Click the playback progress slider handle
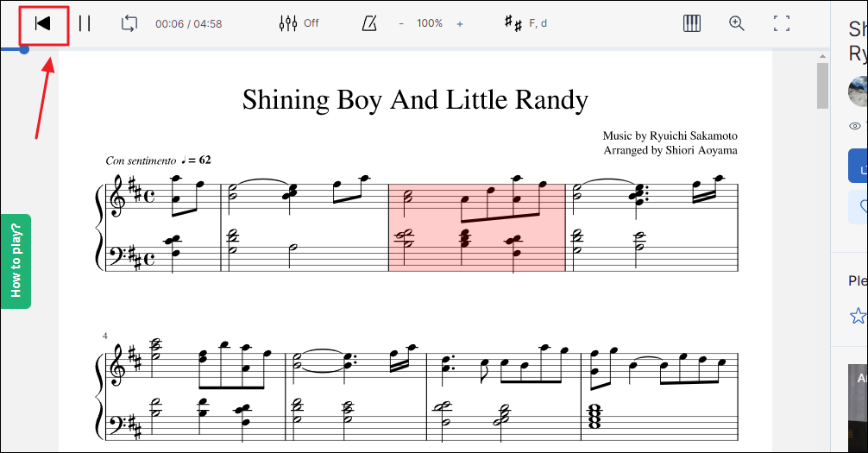 [x=24, y=49]
